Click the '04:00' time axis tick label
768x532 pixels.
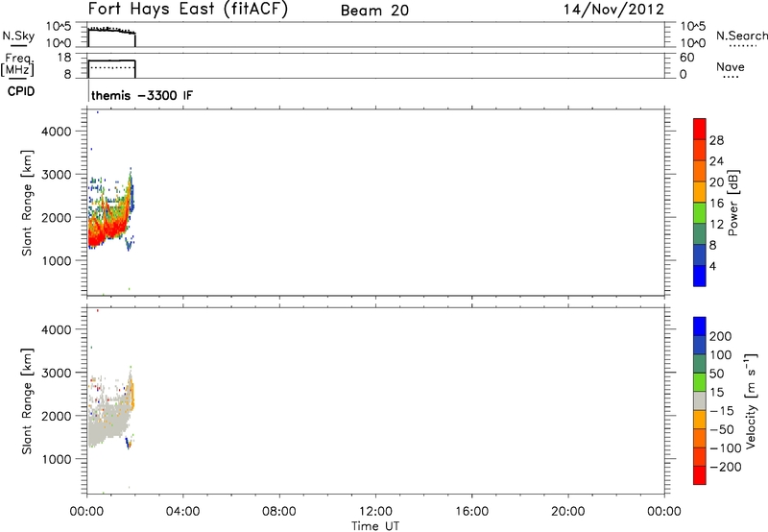[182, 512]
